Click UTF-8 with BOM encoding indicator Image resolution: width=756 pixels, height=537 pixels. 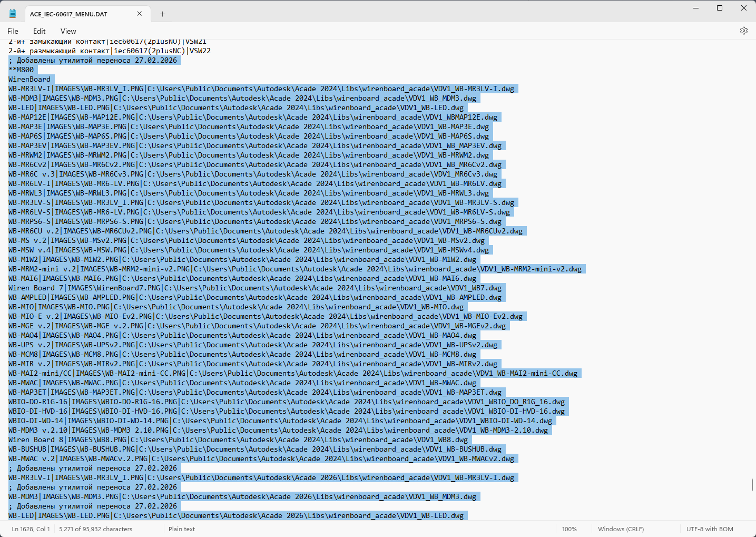point(710,529)
